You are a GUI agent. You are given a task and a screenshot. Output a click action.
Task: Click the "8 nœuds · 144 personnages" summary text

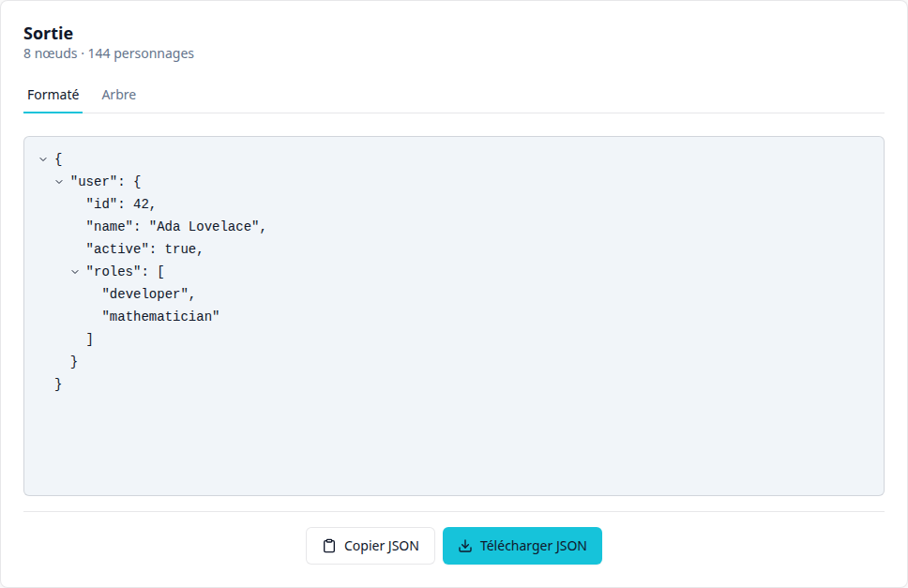click(109, 53)
